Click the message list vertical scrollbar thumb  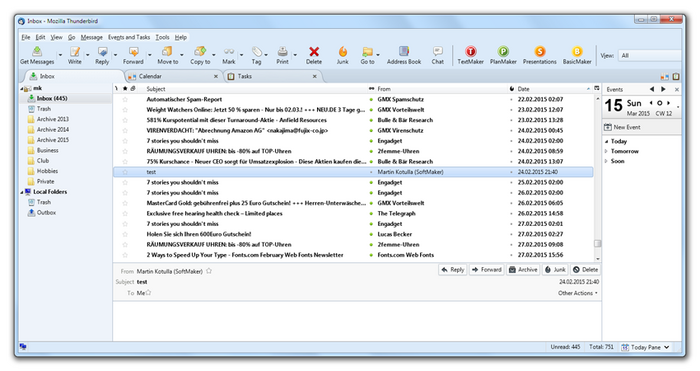point(597,243)
